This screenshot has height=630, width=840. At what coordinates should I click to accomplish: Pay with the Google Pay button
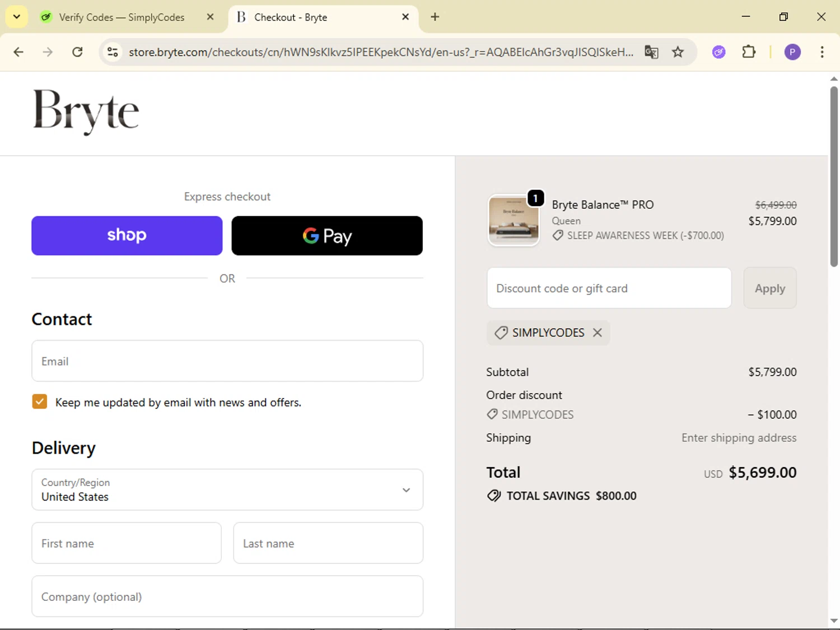click(x=327, y=236)
